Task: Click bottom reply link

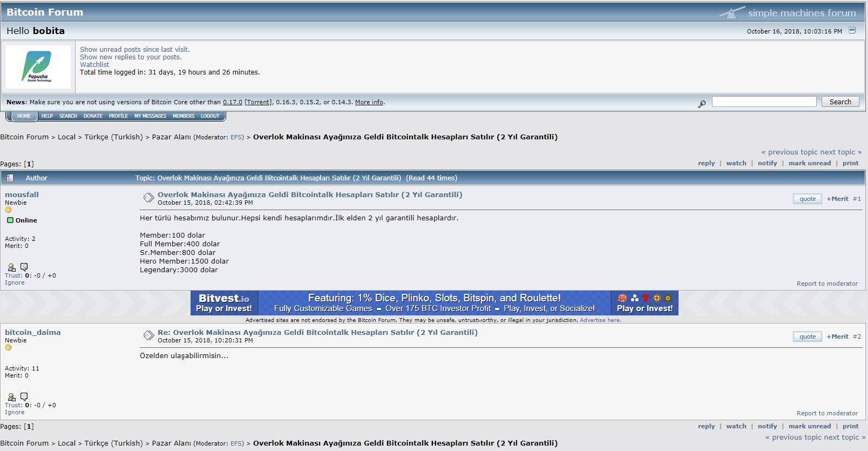Action: 706,426
